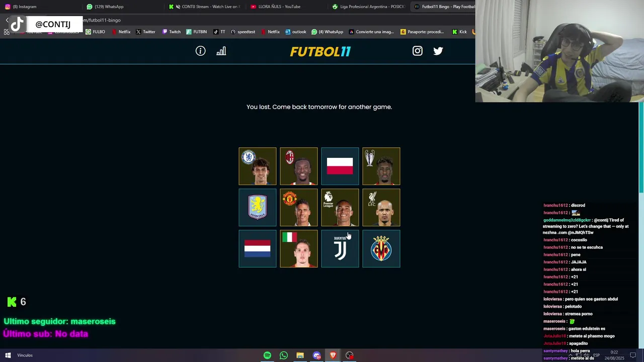
Task: Open the Twitter bookmark
Action: coord(145,32)
